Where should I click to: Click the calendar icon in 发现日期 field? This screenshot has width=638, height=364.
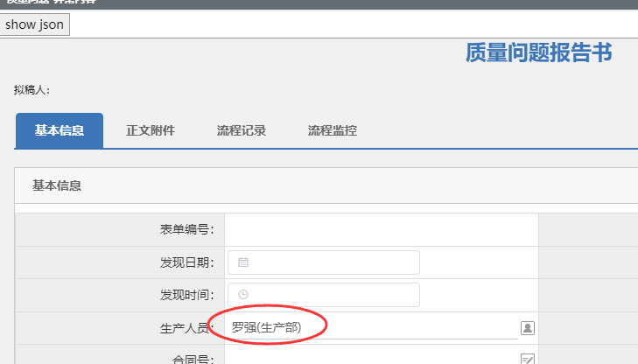pyautogui.click(x=243, y=262)
